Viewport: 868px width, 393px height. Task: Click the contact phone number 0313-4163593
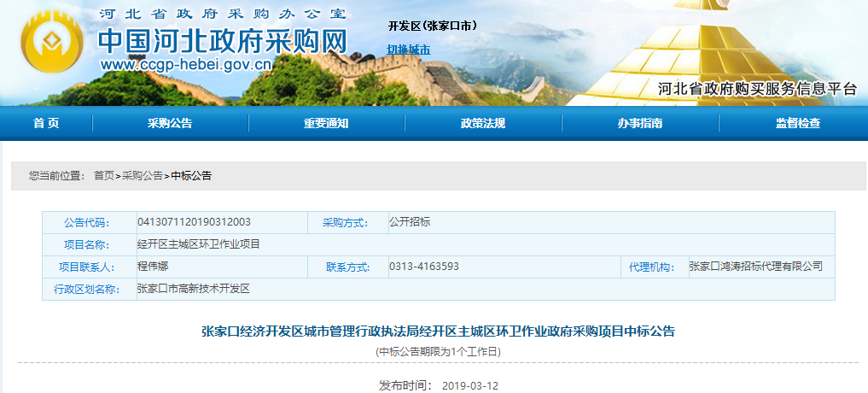[424, 267]
